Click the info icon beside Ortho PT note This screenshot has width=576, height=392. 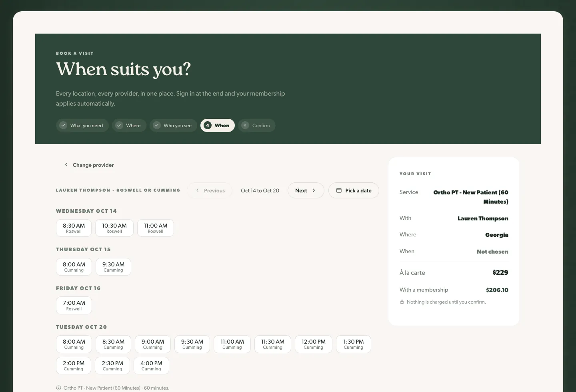(58, 388)
